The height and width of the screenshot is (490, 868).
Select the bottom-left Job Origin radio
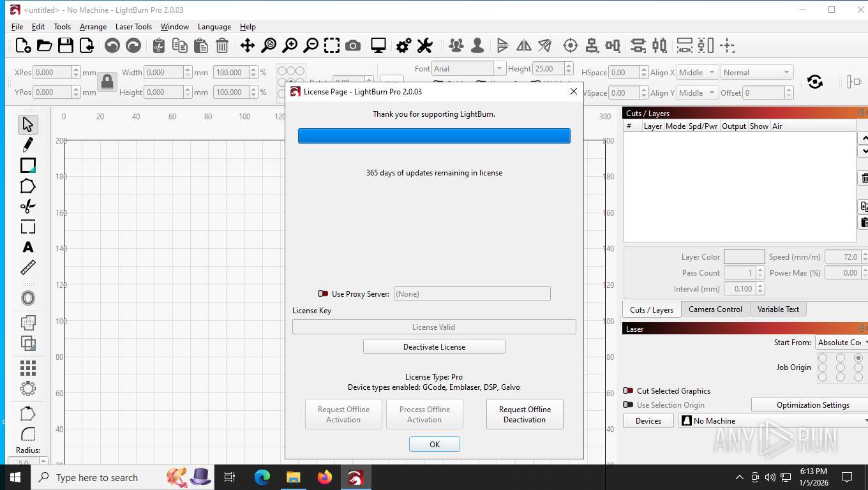tap(823, 377)
